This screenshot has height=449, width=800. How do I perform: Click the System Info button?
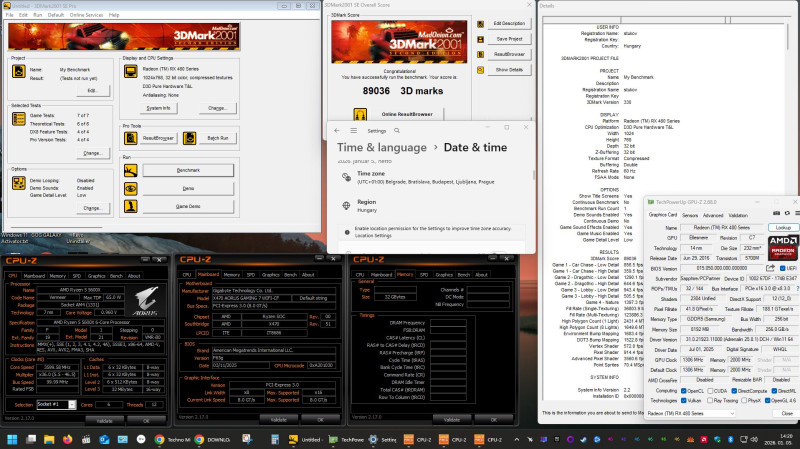point(158,108)
